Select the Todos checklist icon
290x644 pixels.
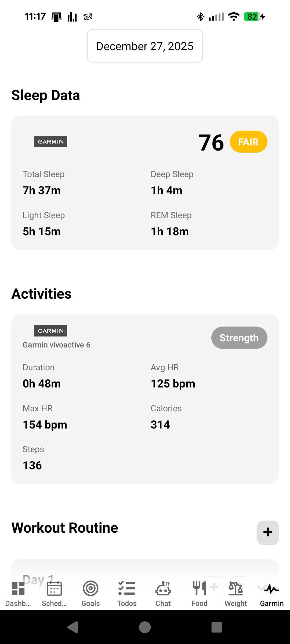tap(127, 588)
